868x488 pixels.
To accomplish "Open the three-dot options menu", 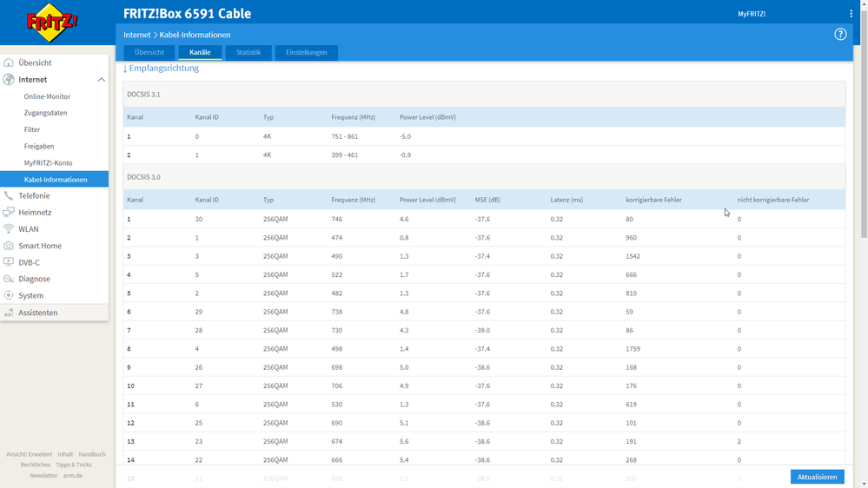I will click(x=851, y=14).
